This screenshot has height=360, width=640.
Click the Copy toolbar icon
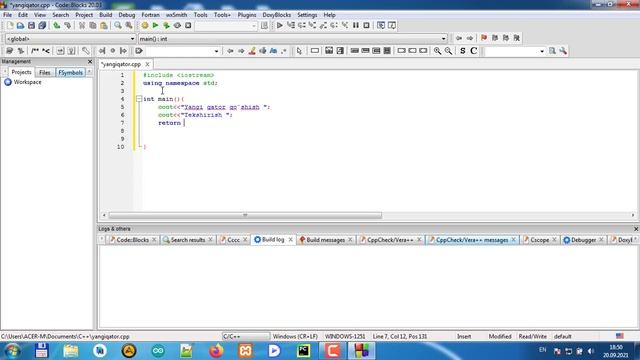[x=93, y=25]
